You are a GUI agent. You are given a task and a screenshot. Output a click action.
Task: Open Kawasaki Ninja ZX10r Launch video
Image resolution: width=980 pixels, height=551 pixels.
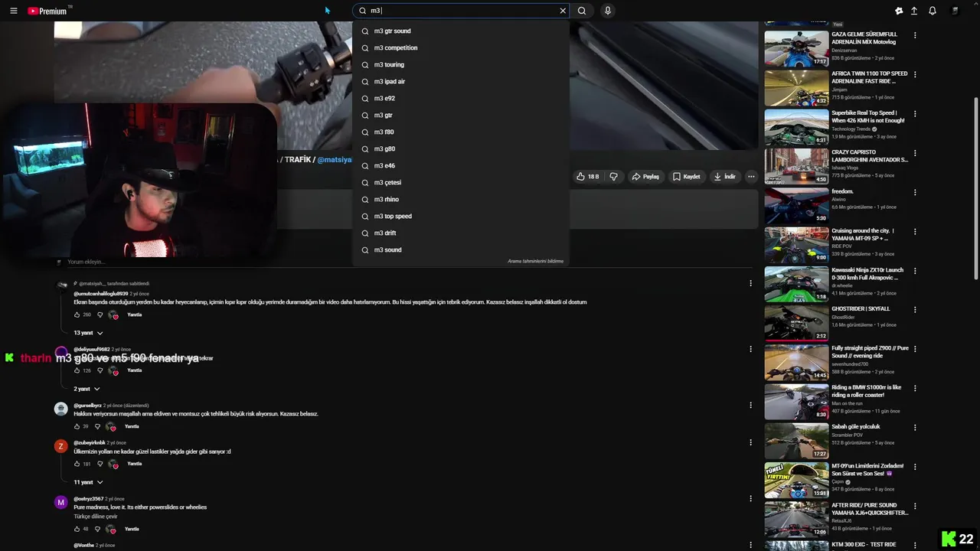pos(796,283)
